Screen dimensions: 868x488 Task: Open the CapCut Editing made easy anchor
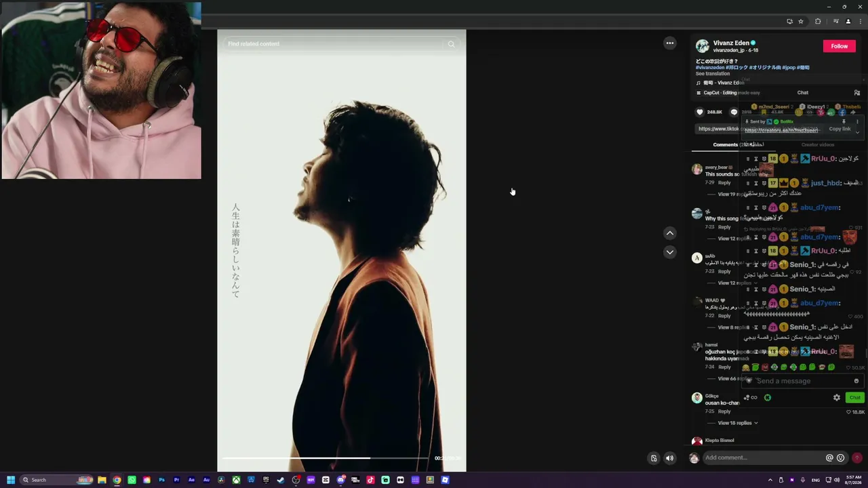click(x=728, y=93)
